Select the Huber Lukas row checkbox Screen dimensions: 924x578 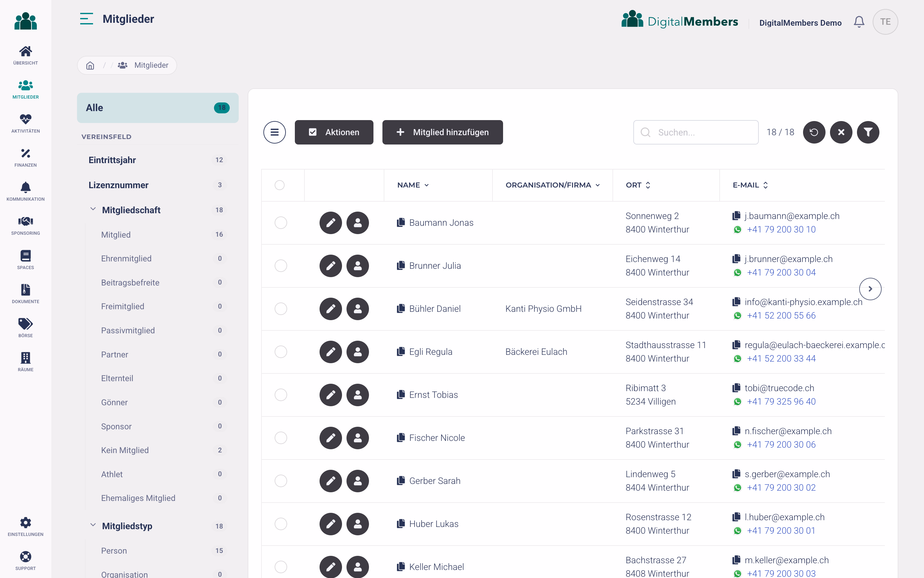coord(281,524)
